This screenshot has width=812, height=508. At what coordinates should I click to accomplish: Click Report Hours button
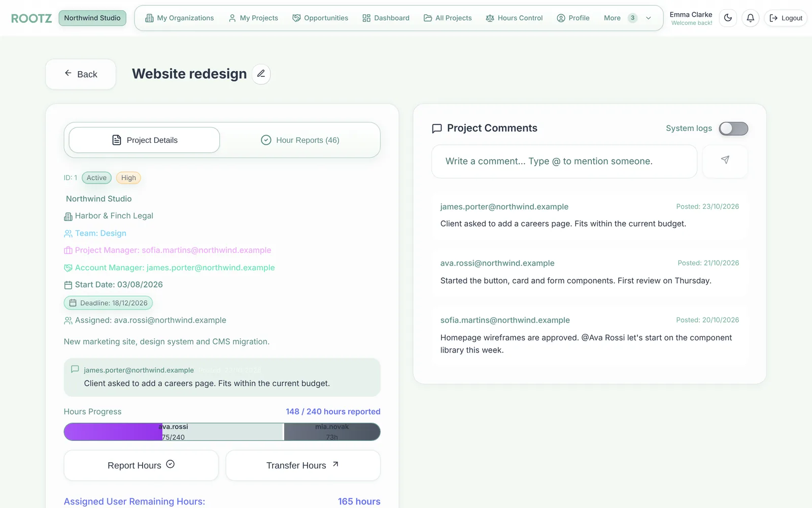pos(141,465)
